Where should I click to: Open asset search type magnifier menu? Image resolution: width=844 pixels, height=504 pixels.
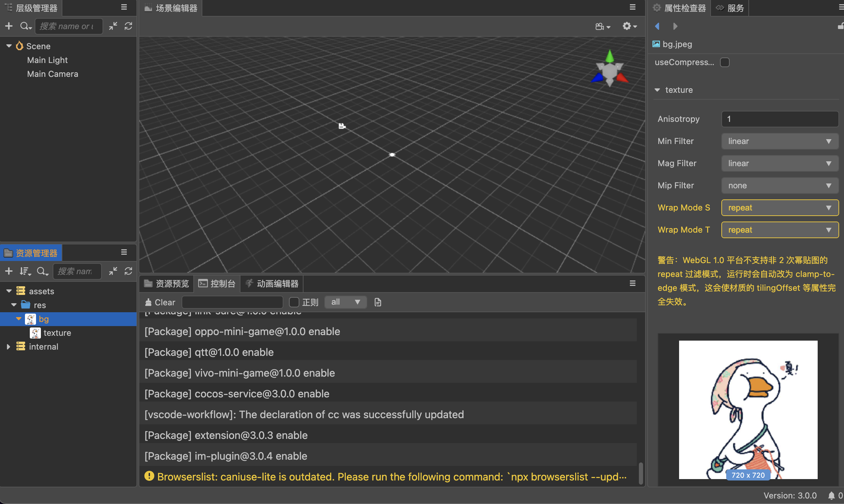(x=43, y=271)
